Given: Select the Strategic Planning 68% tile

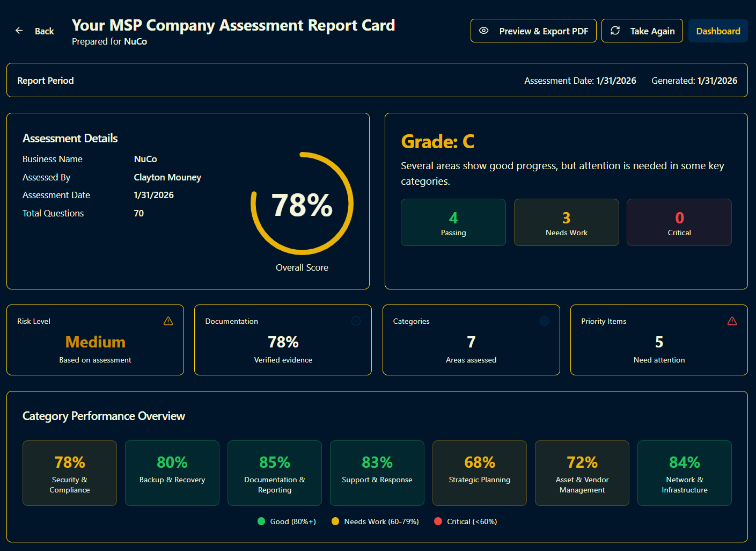Looking at the screenshot, I should tap(480, 473).
